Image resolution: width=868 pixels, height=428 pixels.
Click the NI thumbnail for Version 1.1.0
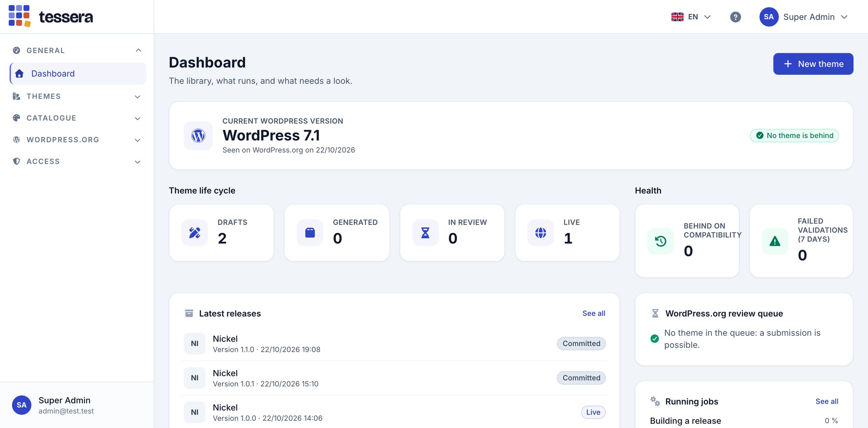195,343
